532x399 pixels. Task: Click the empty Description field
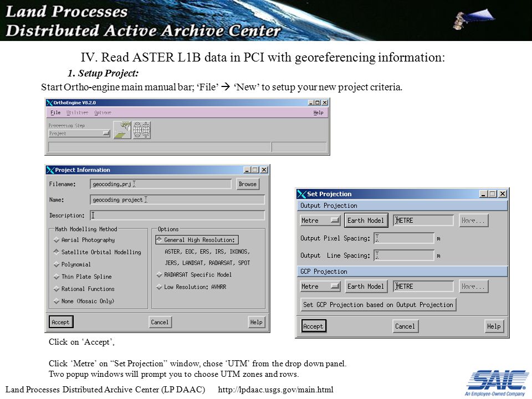tap(177, 215)
